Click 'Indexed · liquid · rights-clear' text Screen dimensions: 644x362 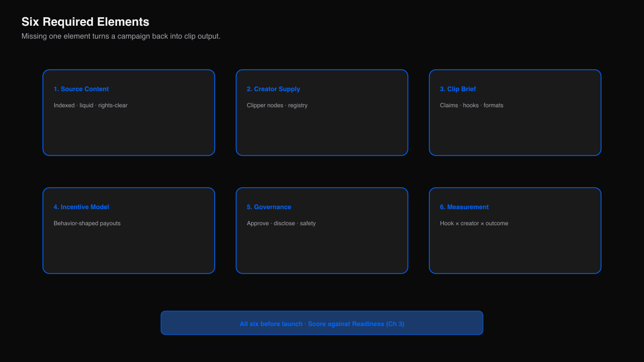91,105
